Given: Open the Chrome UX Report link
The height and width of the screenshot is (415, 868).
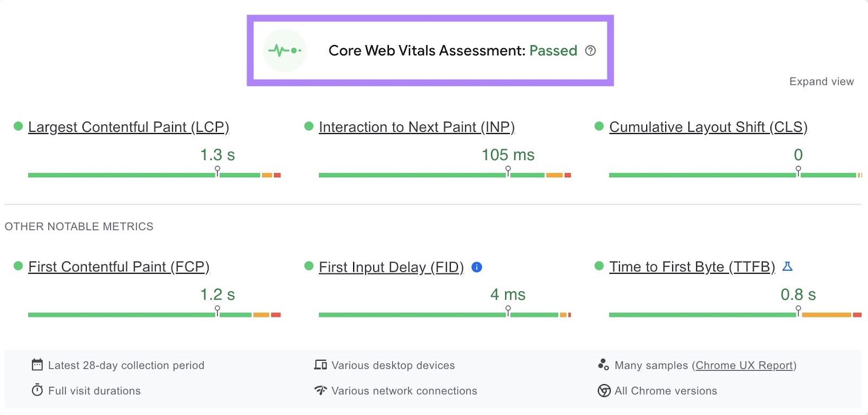Looking at the screenshot, I should 744,365.
